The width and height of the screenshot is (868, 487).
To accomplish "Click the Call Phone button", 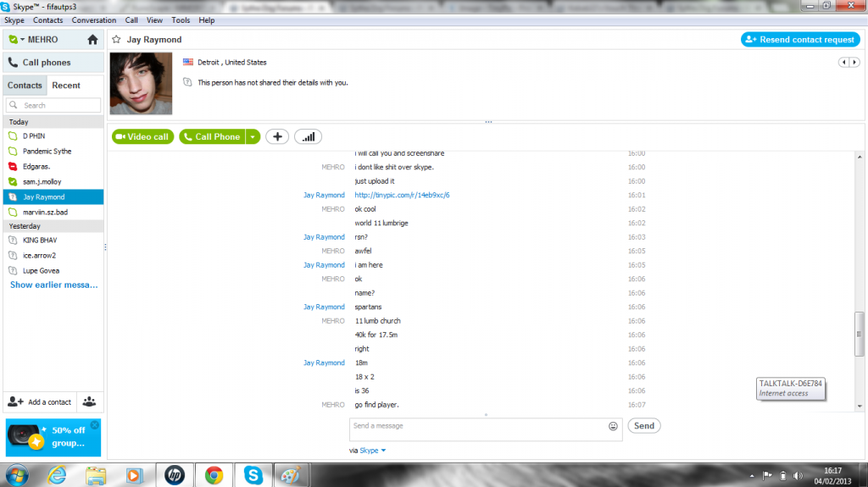I will click(212, 136).
